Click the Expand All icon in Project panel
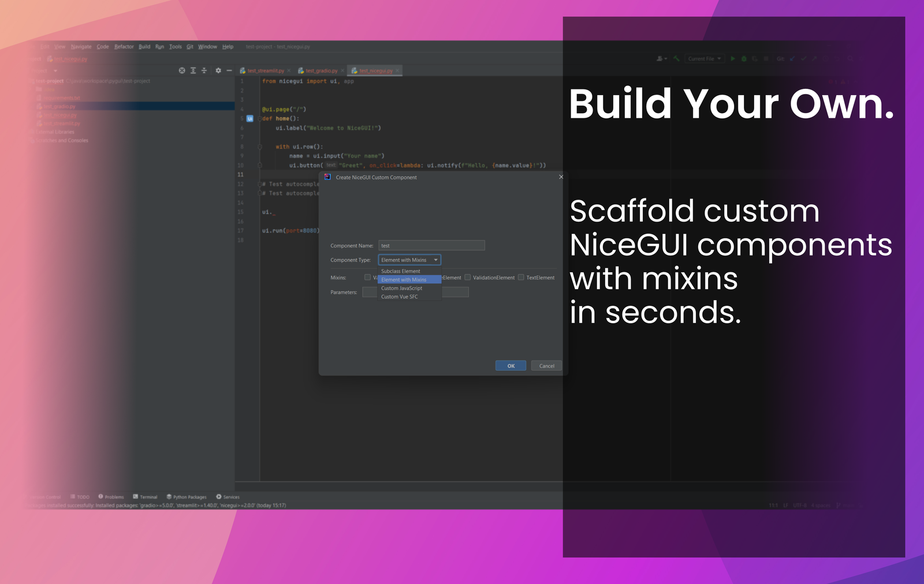Viewport: 924px width, 584px height. pos(193,70)
